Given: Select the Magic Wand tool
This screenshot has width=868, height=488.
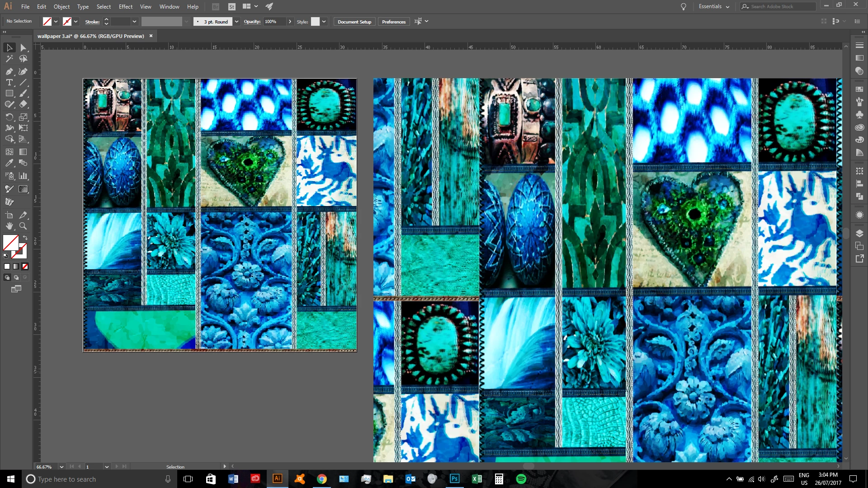Looking at the screenshot, I should pos(9,59).
